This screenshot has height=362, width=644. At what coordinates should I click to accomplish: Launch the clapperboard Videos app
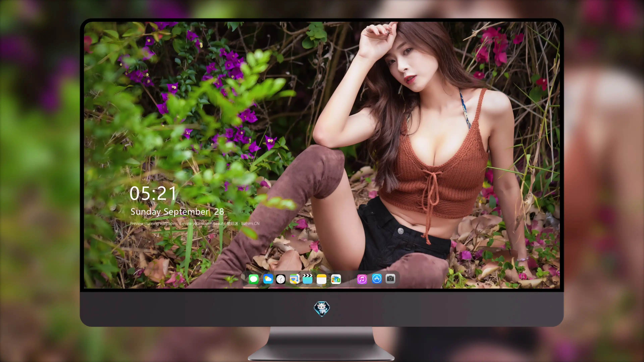pyautogui.click(x=308, y=279)
